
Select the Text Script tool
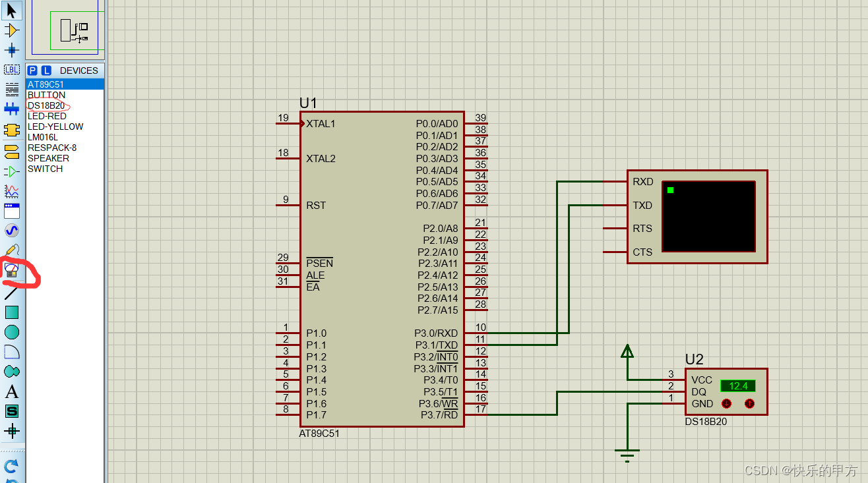coord(12,89)
